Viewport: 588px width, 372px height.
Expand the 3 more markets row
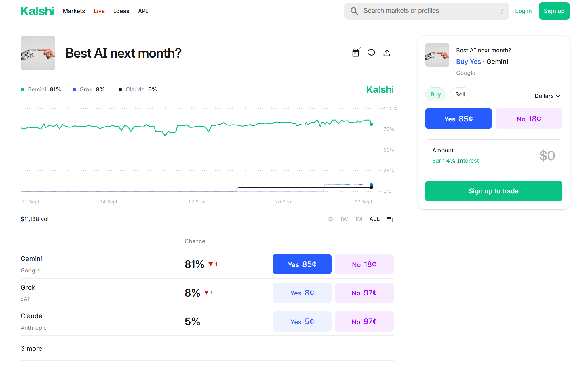point(32,348)
